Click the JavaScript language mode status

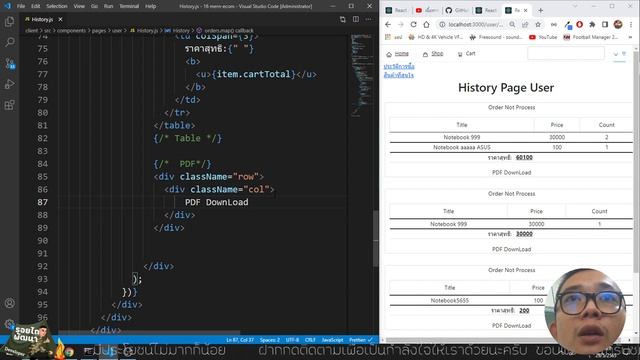point(332,340)
